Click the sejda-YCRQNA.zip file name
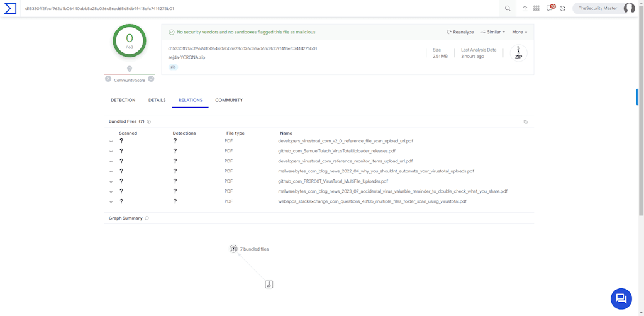Viewport: 644px width, 316px height. click(186, 57)
